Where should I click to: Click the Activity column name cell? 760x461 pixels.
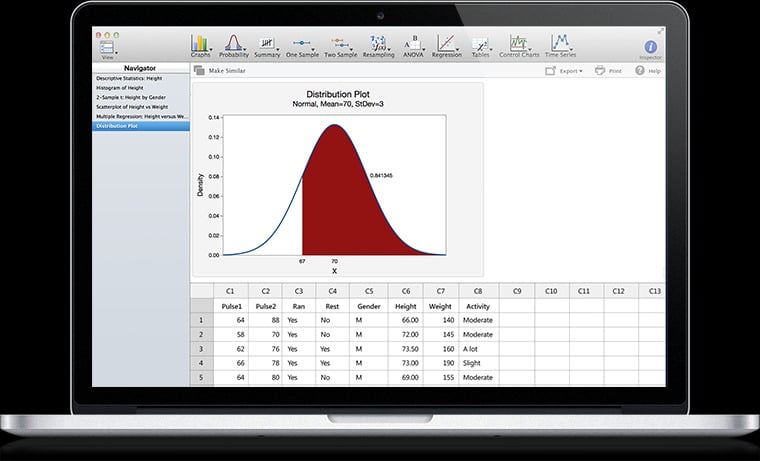point(478,306)
